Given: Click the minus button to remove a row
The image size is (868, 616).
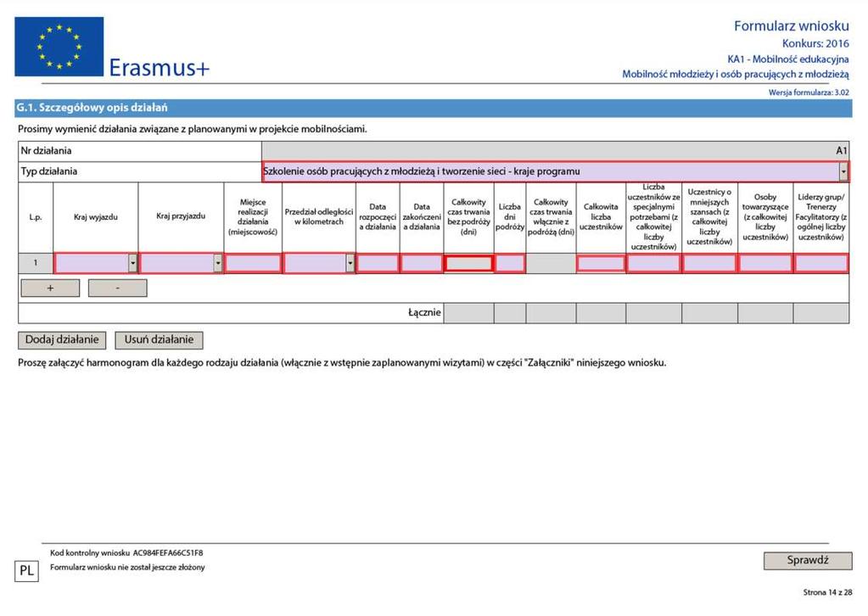Looking at the screenshot, I should click(x=117, y=288).
